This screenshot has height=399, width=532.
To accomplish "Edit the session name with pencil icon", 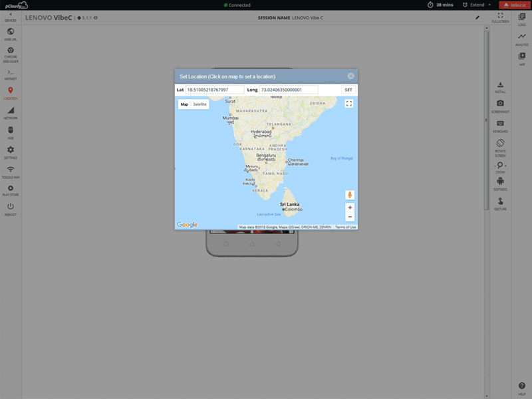I will coord(477,17).
